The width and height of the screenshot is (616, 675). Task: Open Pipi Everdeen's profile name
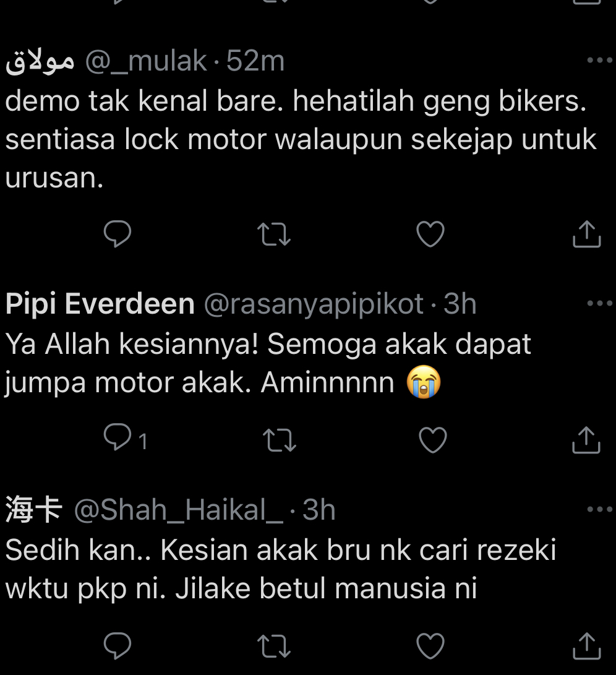[100, 304]
